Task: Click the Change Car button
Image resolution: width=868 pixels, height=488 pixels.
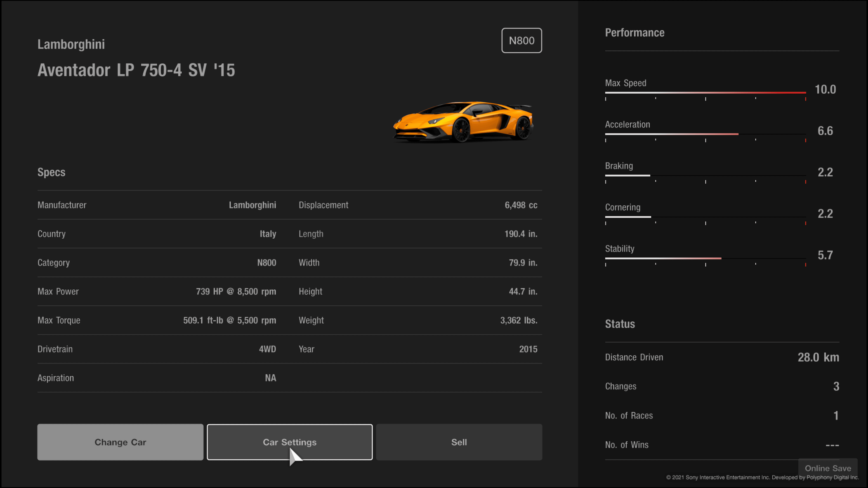Action: 120,442
